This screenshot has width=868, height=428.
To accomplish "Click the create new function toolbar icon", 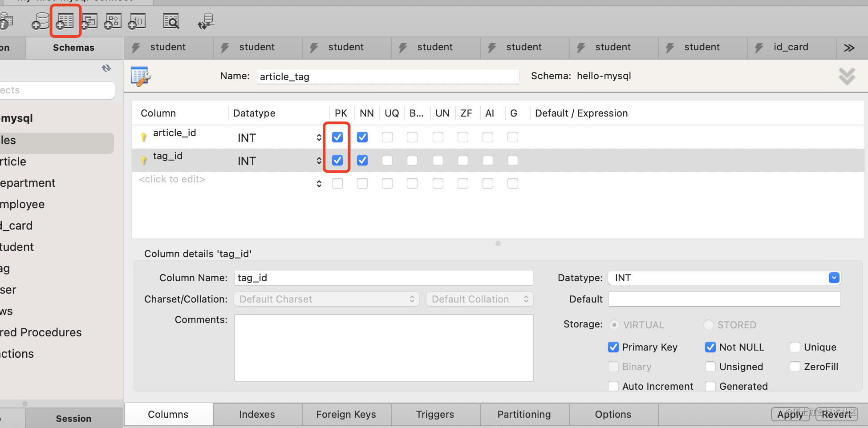I will [137, 21].
